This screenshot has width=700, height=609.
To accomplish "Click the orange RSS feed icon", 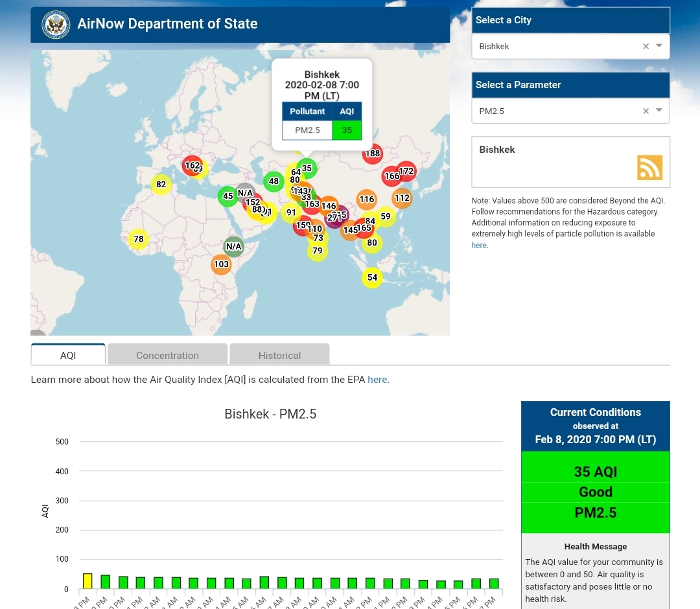I will pos(649,167).
